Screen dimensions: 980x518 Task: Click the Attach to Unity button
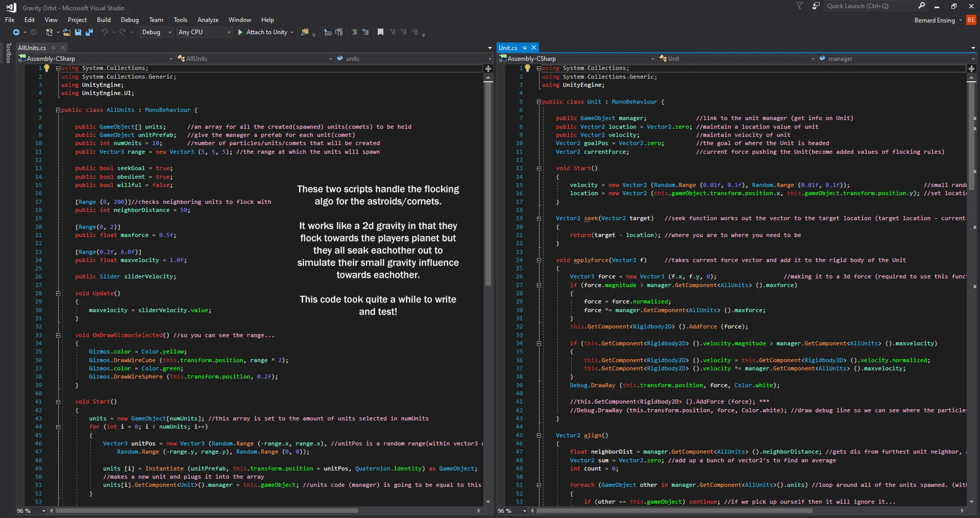265,32
